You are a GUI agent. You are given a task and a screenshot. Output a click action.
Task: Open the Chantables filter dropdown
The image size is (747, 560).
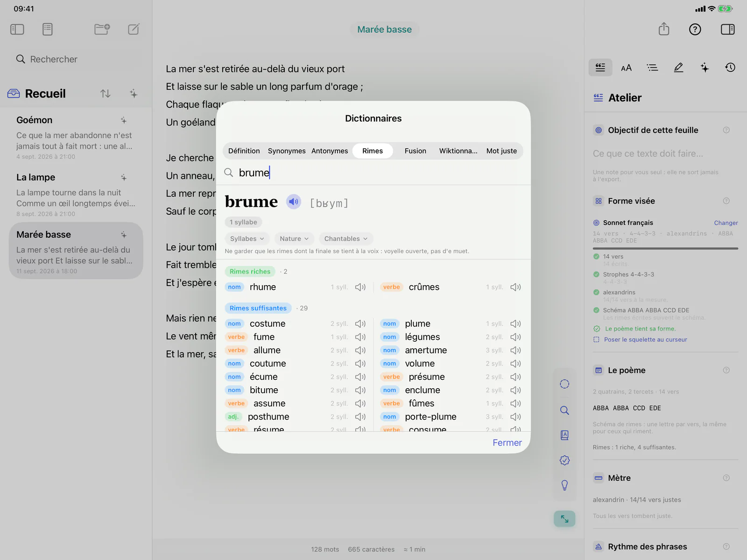tap(346, 238)
